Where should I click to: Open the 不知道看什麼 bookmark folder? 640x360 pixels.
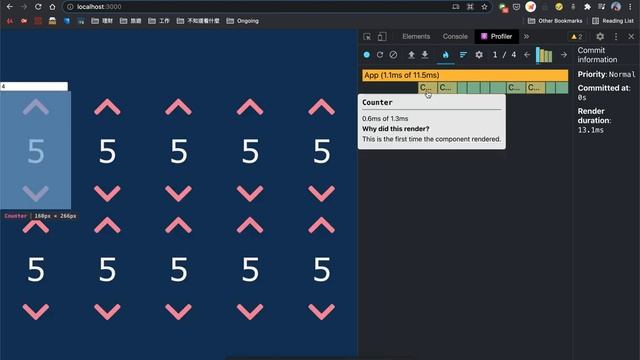(x=198, y=21)
